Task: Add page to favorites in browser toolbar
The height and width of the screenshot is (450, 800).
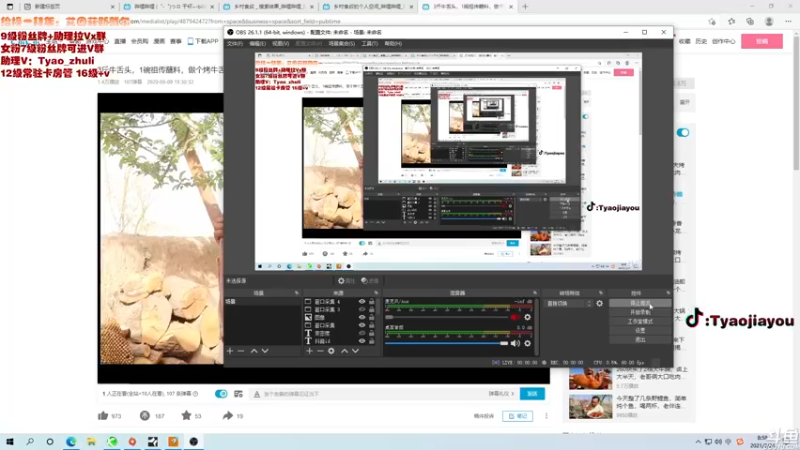Action: [x=712, y=21]
